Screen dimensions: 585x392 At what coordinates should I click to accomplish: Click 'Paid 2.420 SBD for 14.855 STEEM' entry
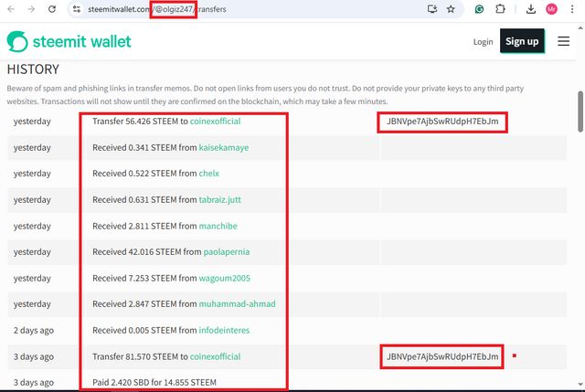154,382
